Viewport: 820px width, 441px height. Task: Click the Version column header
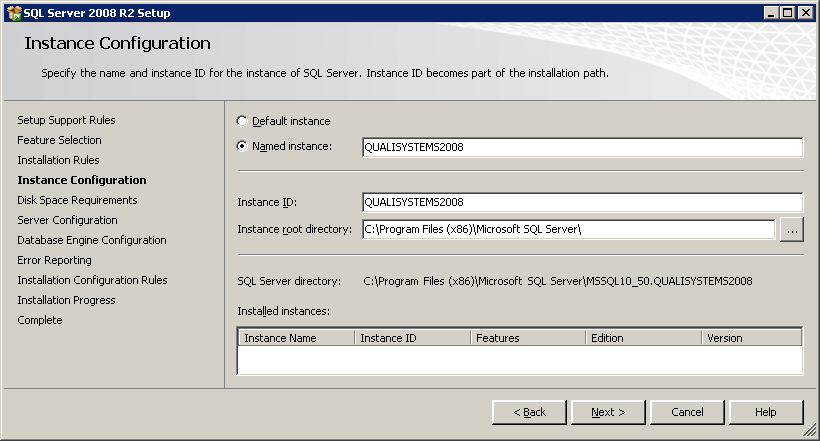751,338
